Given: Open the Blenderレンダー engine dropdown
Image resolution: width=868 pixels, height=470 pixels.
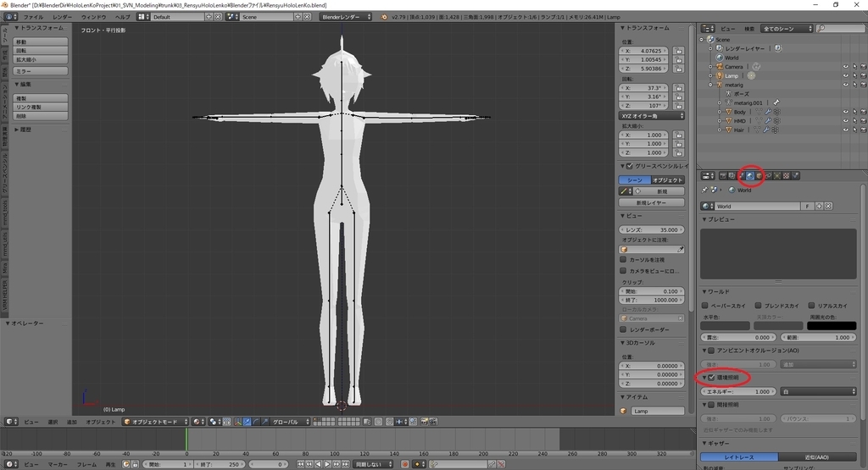Looking at the screenshot, I should click(346, 17).
